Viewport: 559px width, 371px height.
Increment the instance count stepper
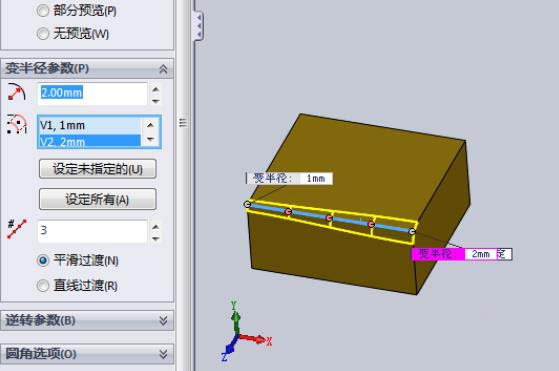click(x=155, y=226)
